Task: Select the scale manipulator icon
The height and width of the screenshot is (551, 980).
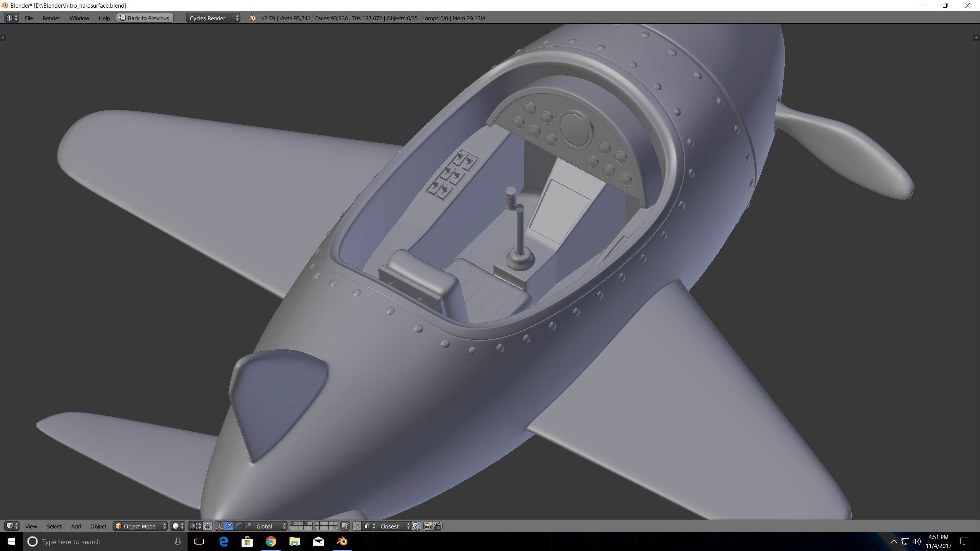Action: 248,526
